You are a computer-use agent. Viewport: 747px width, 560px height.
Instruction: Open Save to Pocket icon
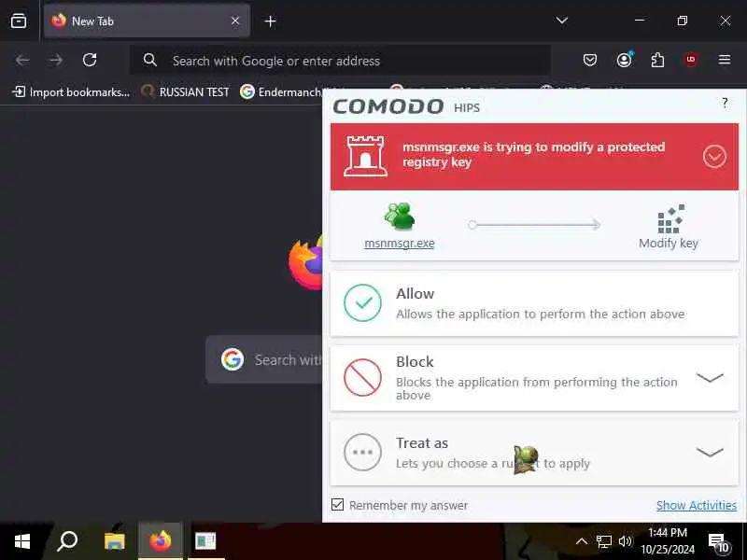pos(590,60)
